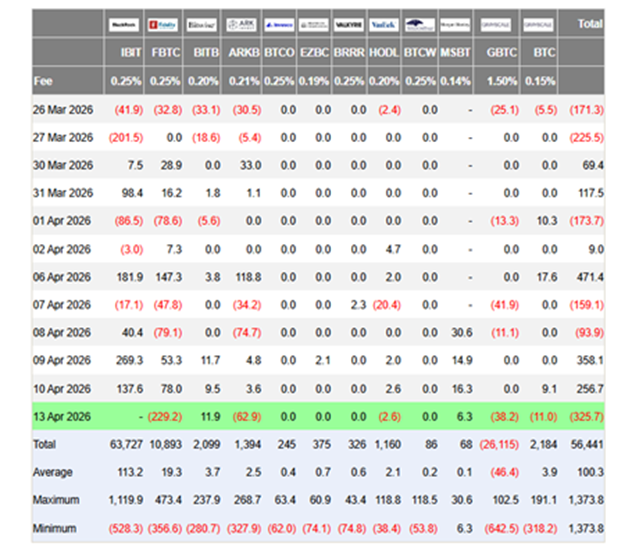
Task: Click the VanEck logo above HODL
Action: pos(384,25)
